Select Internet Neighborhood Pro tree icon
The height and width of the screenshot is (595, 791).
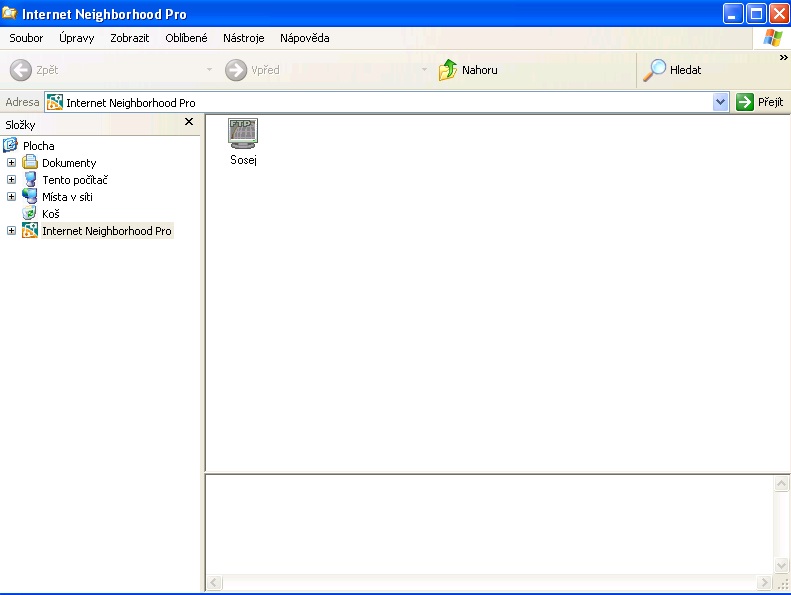[30, 231]
